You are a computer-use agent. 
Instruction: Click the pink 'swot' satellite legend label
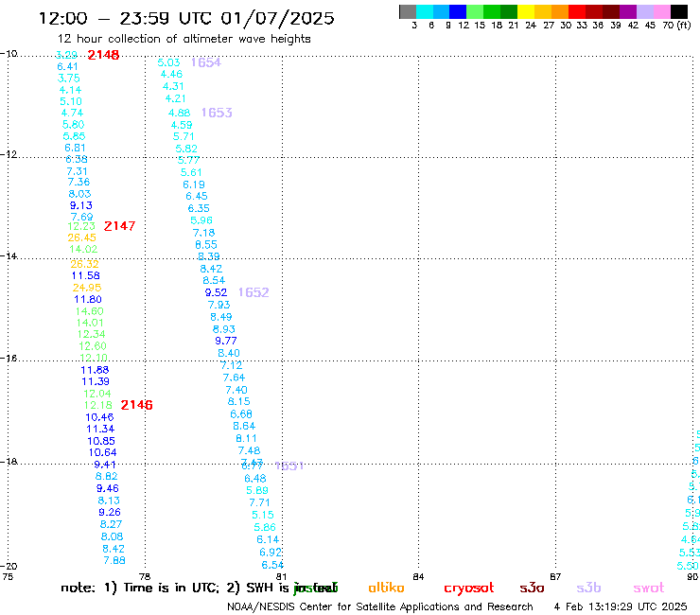click(649, 589)
